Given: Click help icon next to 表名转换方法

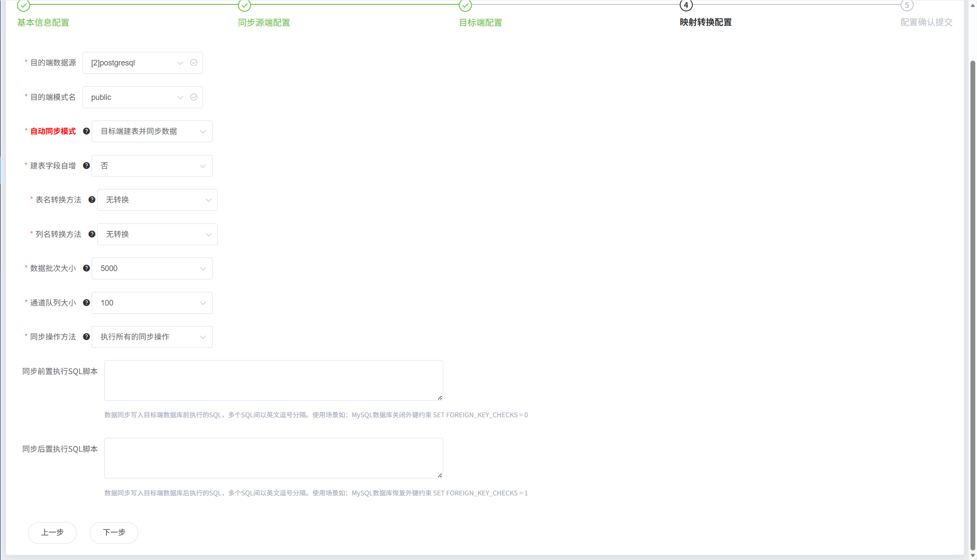Looking at the screenshot, I should [x=92, y=199].
